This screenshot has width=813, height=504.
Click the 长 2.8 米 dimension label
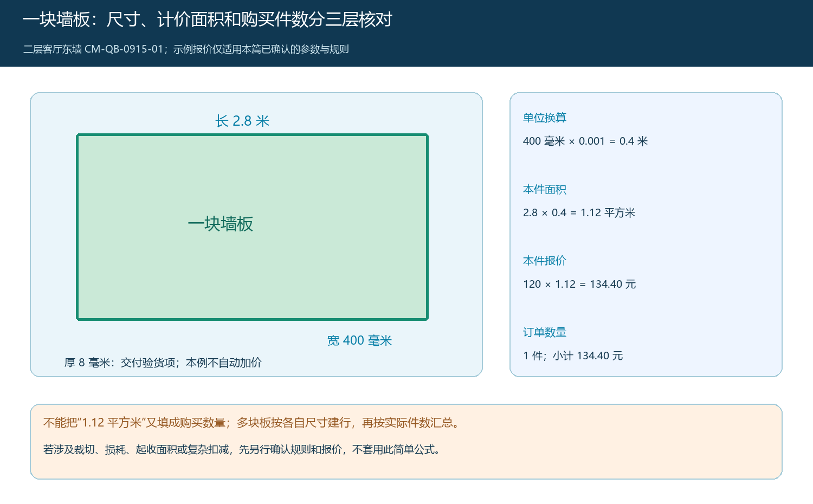click(242, 121)
